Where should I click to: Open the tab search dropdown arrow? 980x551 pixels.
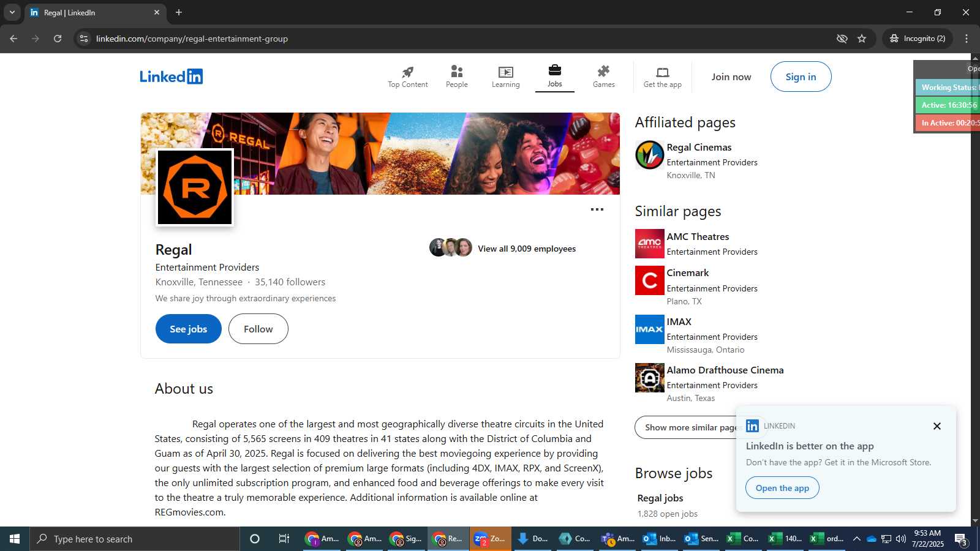[x=12, y=12]
